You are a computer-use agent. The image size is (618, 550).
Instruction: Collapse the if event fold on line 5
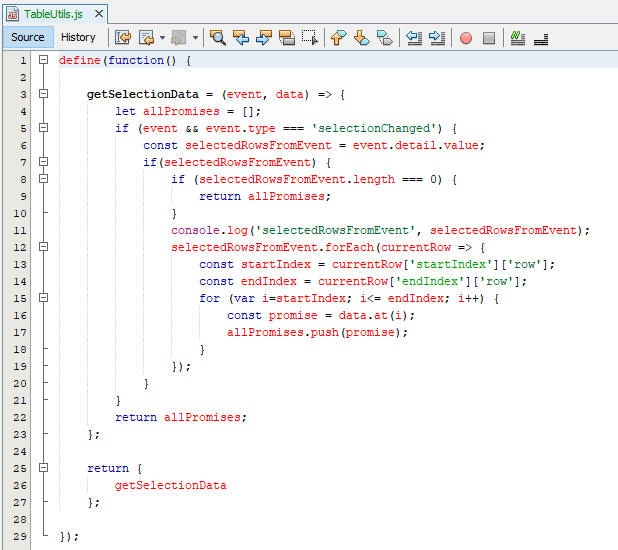tap(43, 128)
